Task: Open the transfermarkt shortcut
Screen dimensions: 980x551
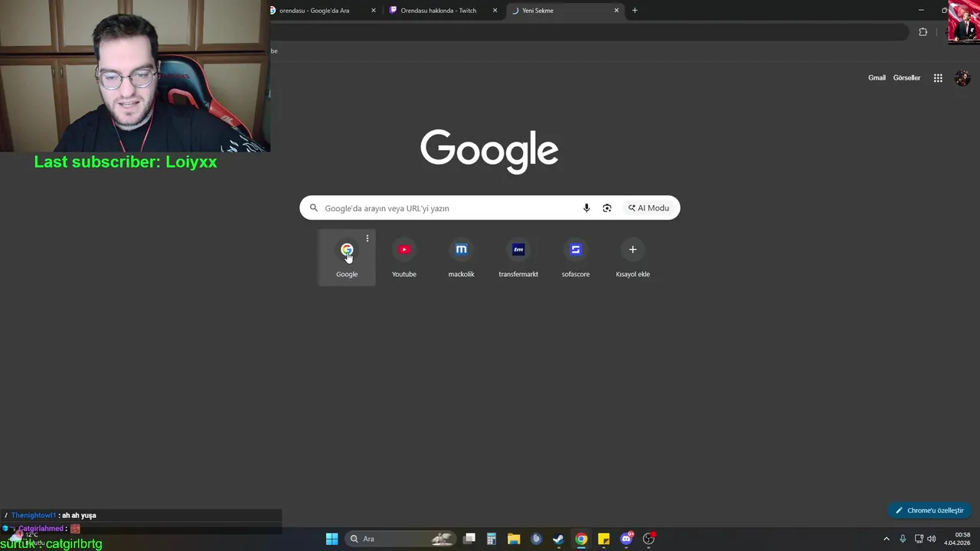Action: click(x=518, y=258)
